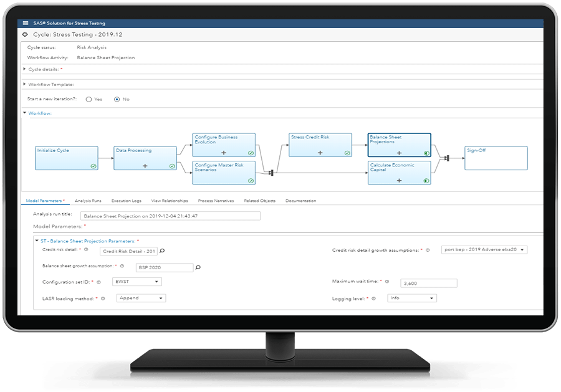The width and height of the screenshot is (561, 392).
Task: Click the Stress Credit Risk completed checkmark
Action: [347, 153]
